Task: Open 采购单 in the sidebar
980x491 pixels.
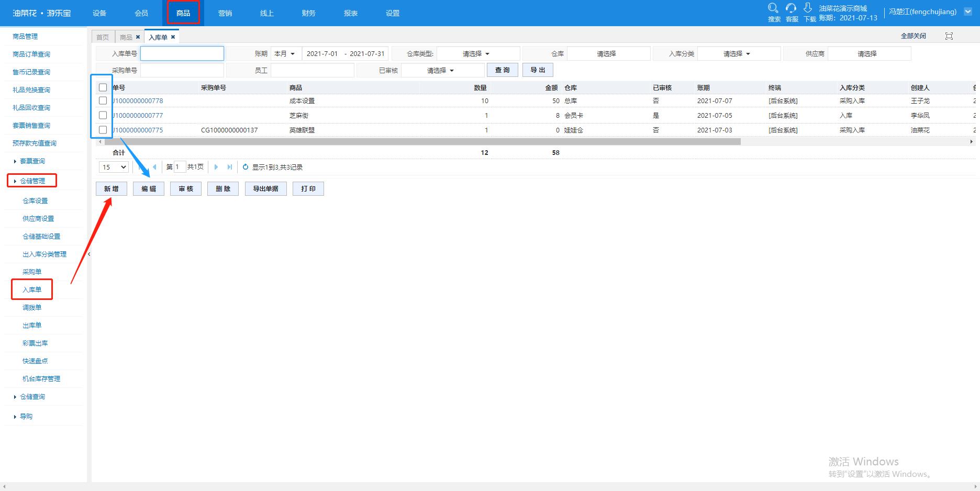Action: click(x=32, y=272)
